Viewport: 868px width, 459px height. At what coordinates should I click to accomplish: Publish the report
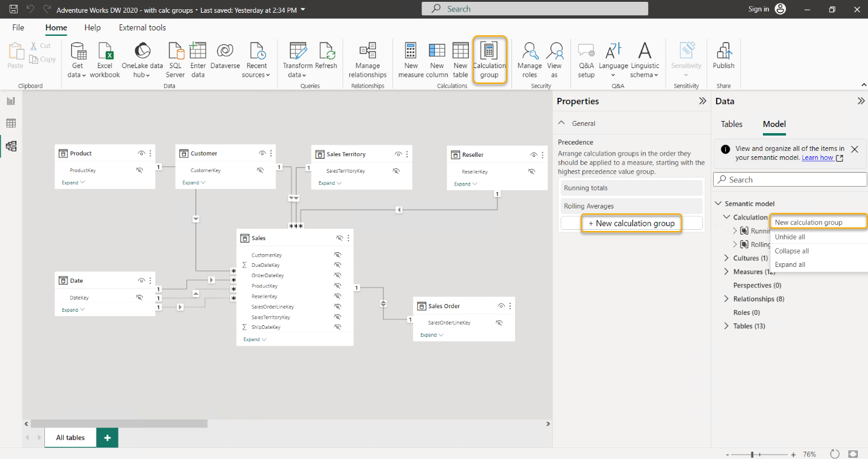tap(723, 56)
